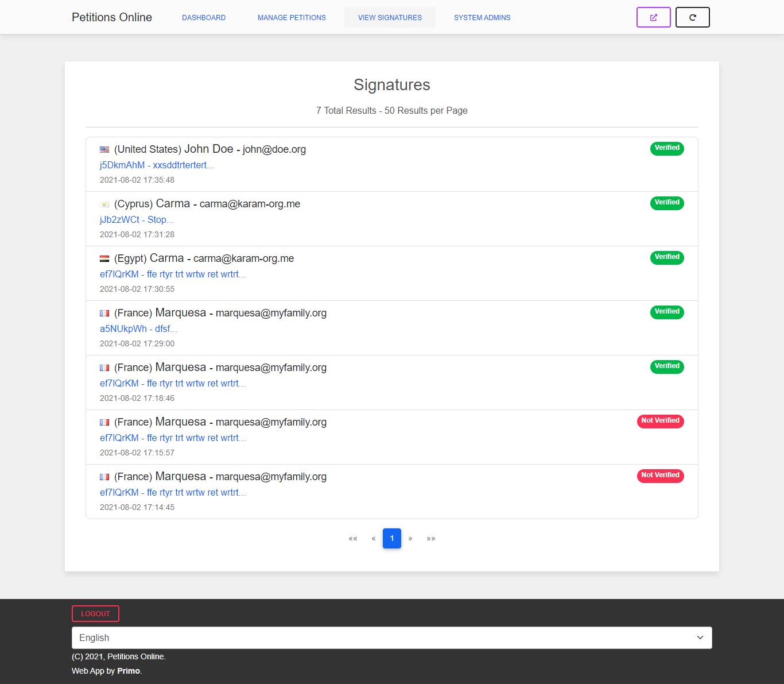784x684 pixels.
Task: Click timestamp 2021-08-02 17:35:48
Action: [x=137, y=180]
